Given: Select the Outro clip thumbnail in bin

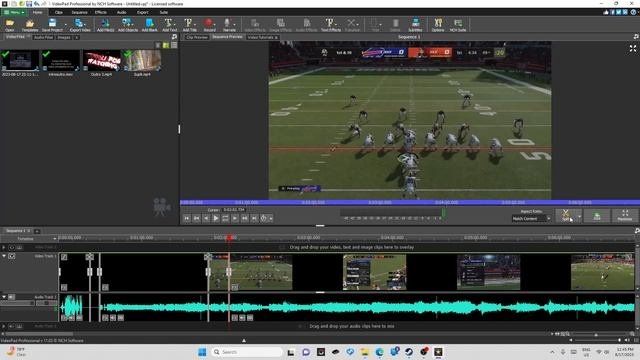Looking at the screenshot, I should pyautogui.click(x=102, y=60).
